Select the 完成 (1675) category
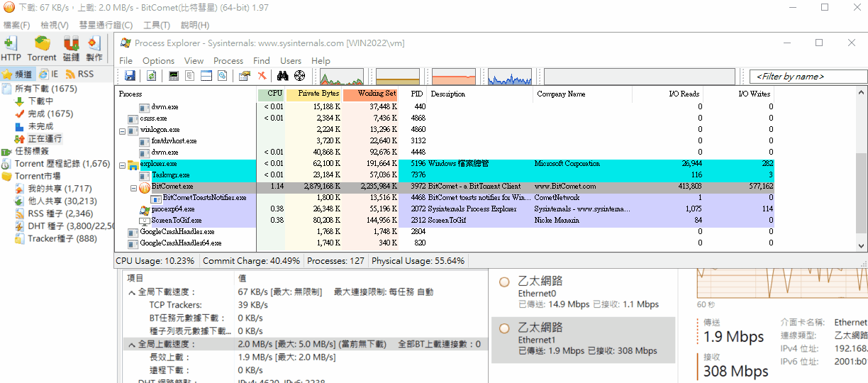868x383 pixels. pos(44,113)
